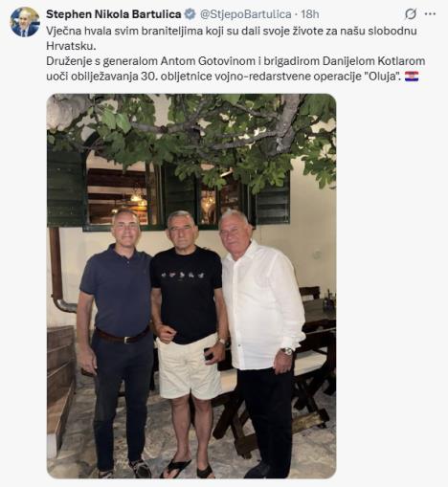Open the 18h timestamp permalink
Image resolution: width=448 pixels, height=487 pixels.
(x=310, y=14)
